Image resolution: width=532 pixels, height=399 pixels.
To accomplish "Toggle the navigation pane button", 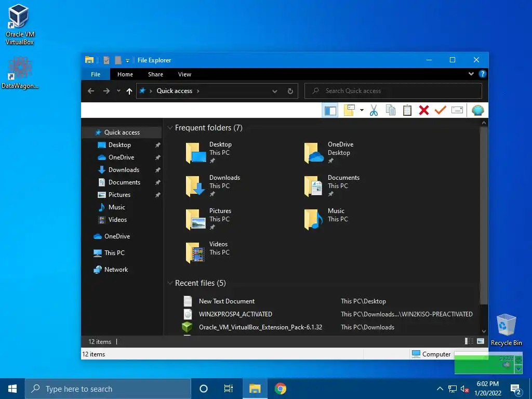I will point(330,110).
